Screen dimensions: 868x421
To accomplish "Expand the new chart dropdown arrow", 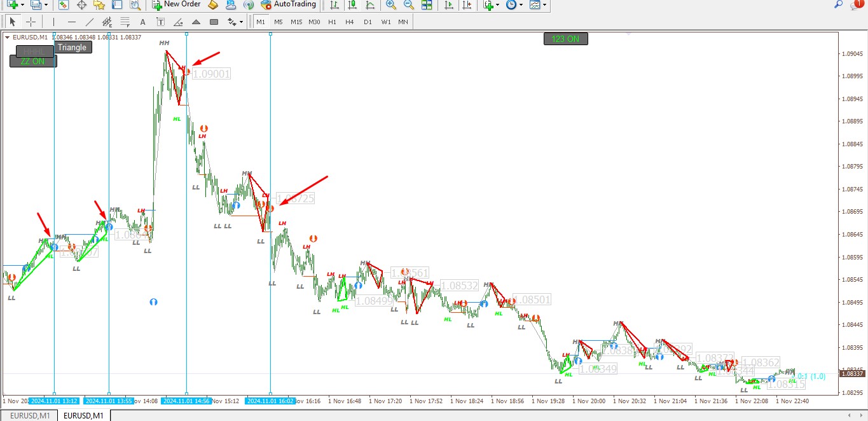I will [x=22, y=5].
